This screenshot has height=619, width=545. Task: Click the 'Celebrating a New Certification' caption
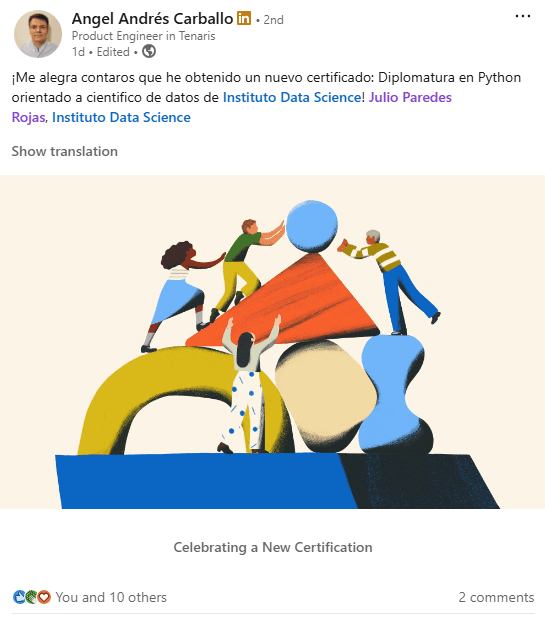273,547
